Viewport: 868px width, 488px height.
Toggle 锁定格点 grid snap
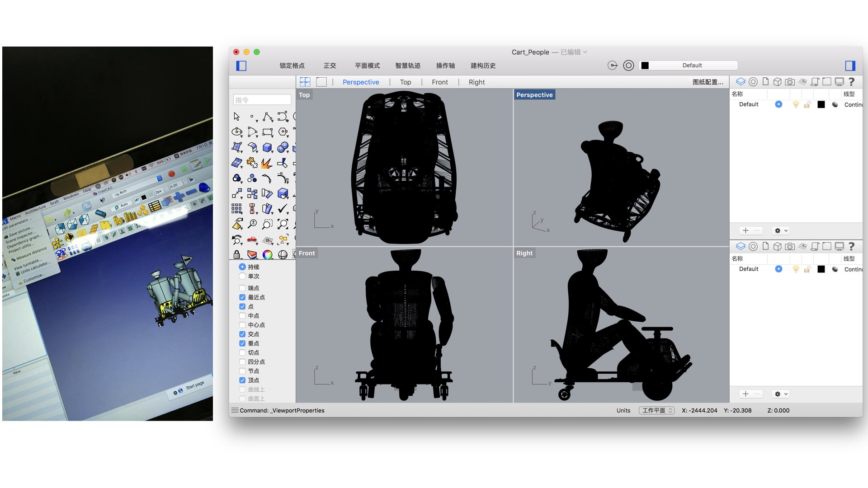point(292,66)
